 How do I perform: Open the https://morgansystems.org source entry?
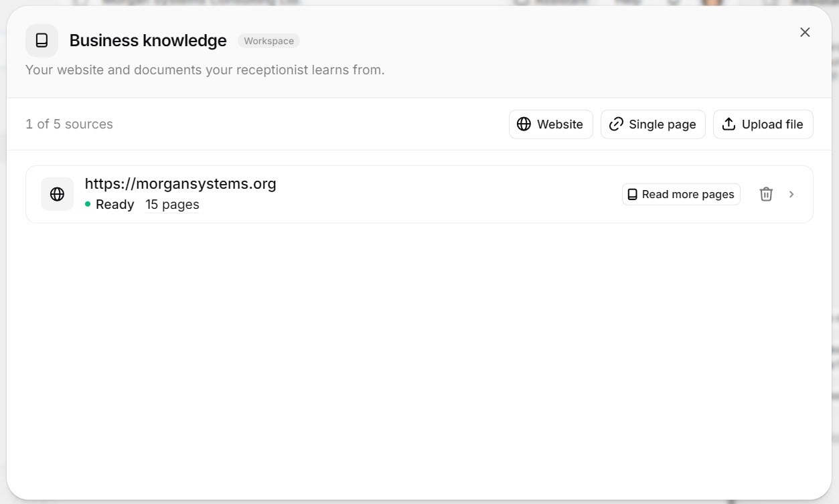(x=419, y=194)
